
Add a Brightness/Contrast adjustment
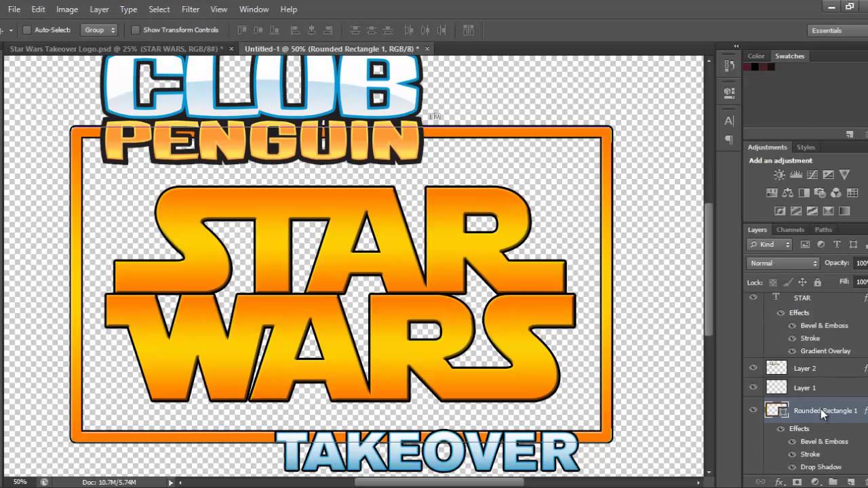coord(780,175)
